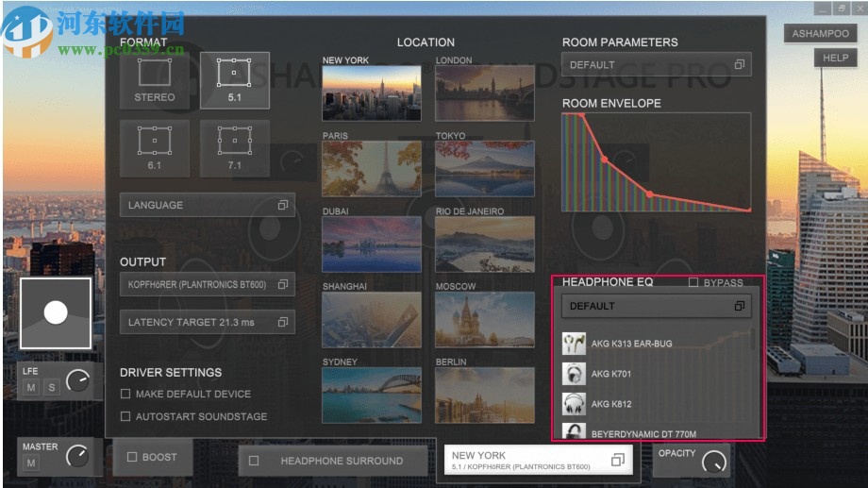
Task: Select Beyerdynamic DT 770M headphone icon
Action: pyautogui.click(x=574, y=431)
